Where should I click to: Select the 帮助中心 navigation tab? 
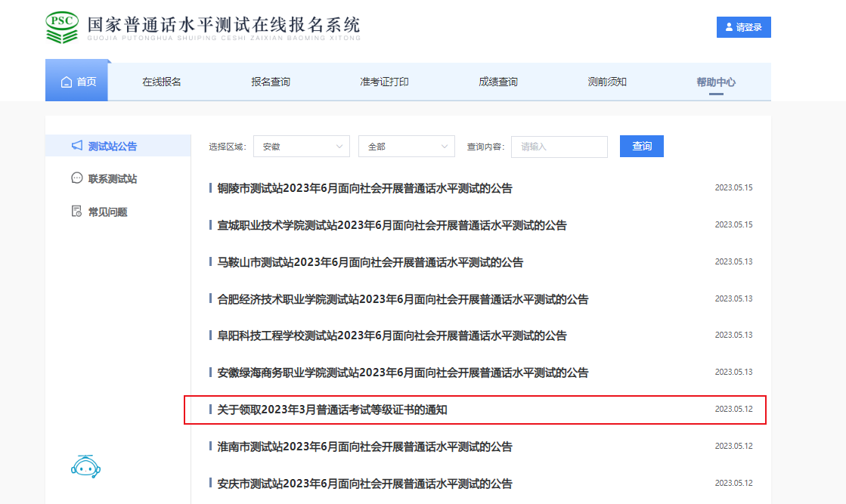click(716, 82)
